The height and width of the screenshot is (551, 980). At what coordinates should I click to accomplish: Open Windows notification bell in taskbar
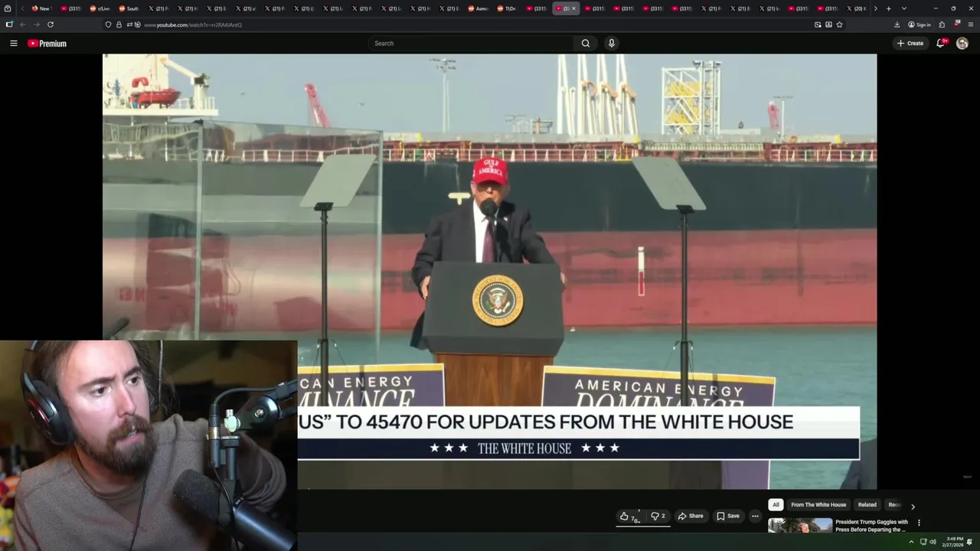click(969, 542)
